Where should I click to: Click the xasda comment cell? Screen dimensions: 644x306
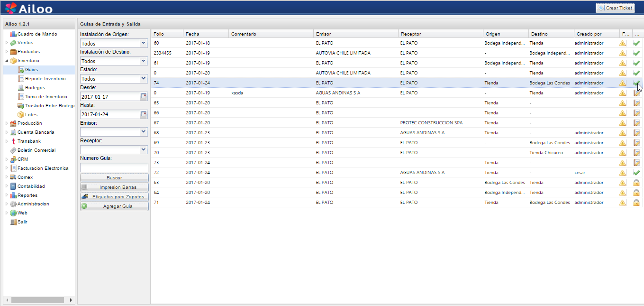pos(271,93)
